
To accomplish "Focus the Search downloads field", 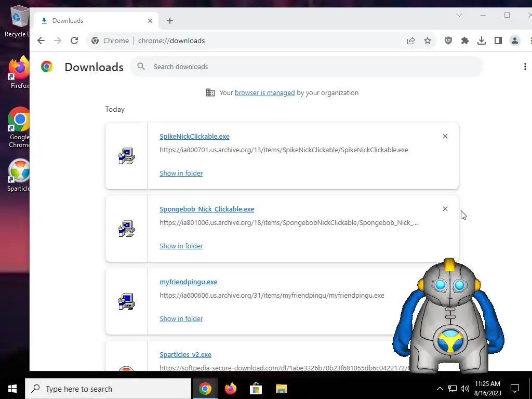I will [307, 66].
